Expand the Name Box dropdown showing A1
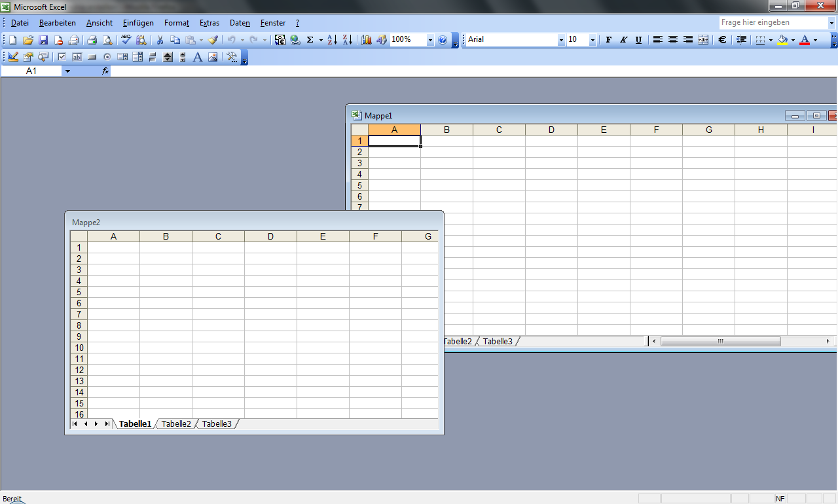 pyautogui.click(x=67, y=71)
